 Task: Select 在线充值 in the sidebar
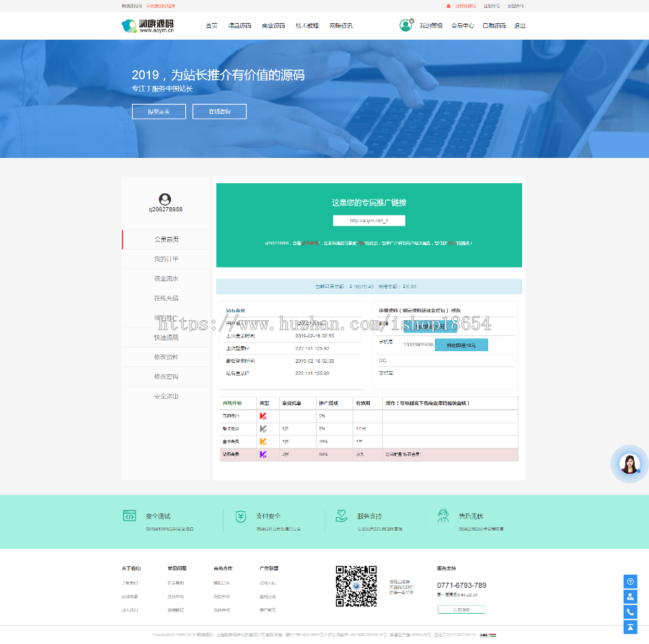pos(166,298)
